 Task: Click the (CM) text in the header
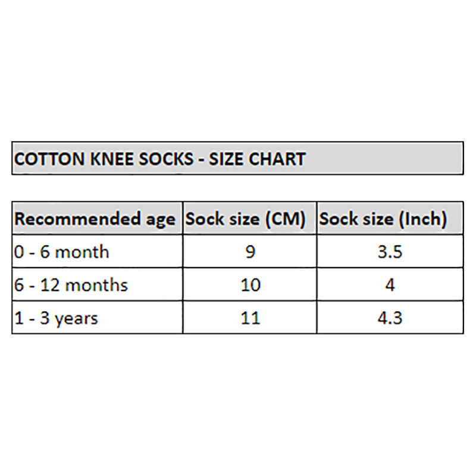point(286,219)
